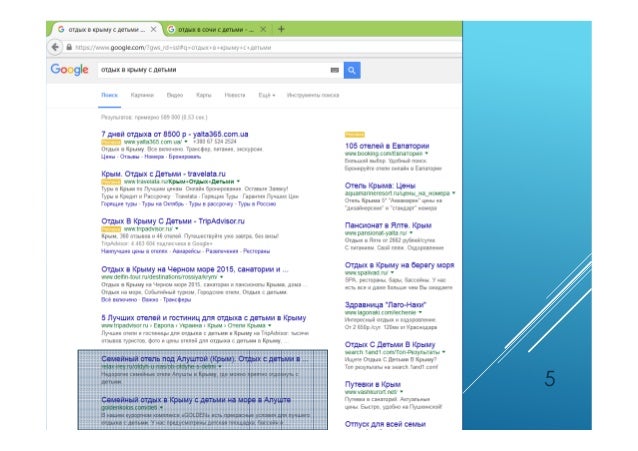
Task: Select the Поиск results tab
Action: coord(109,95)
